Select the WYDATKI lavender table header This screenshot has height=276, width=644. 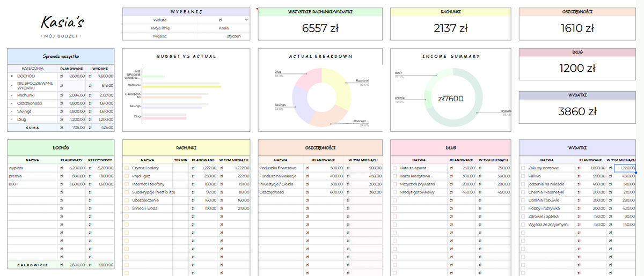[577, 147]
